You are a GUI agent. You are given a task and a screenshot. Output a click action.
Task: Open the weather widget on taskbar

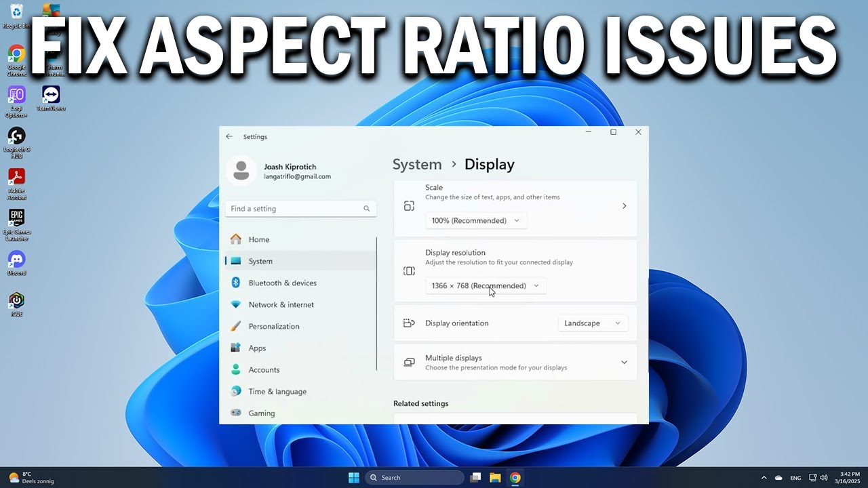(x=31, y=478)
